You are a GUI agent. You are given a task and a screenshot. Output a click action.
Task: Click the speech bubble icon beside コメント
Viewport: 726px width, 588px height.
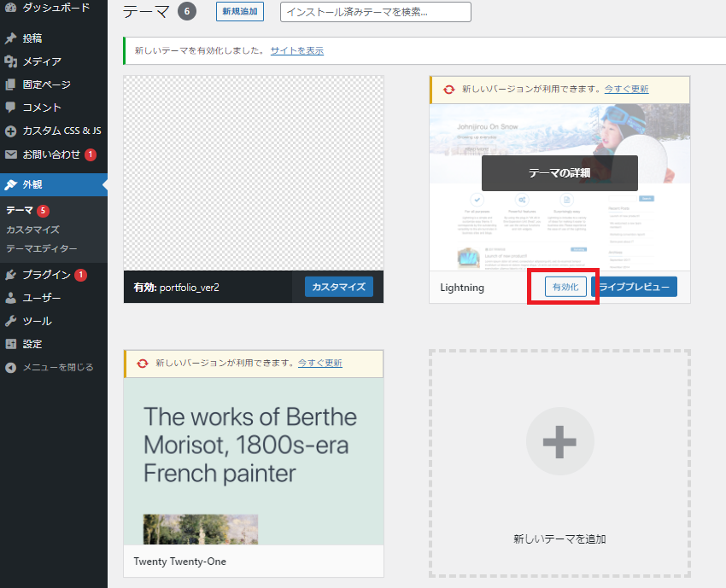click(x=10, y=108)
